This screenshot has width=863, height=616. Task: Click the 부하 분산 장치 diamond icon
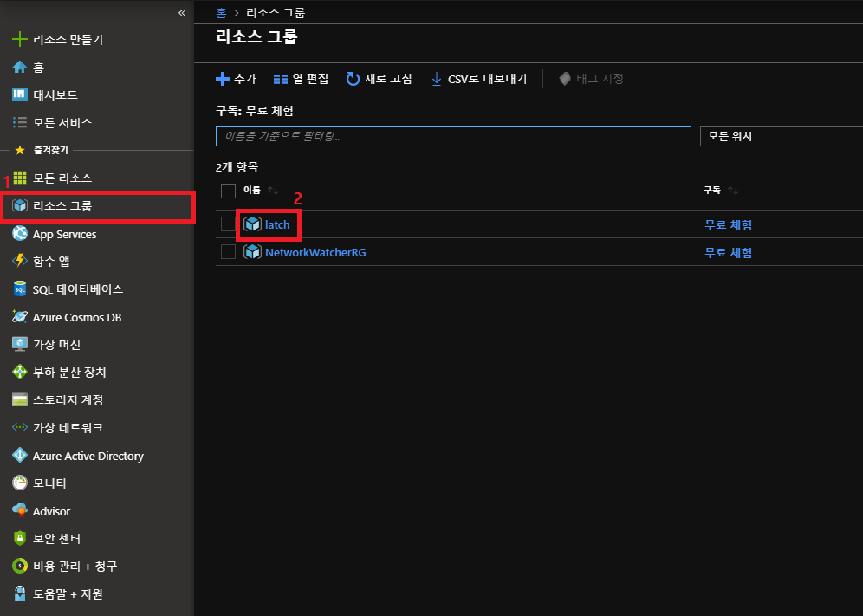[x=19, y=372]
